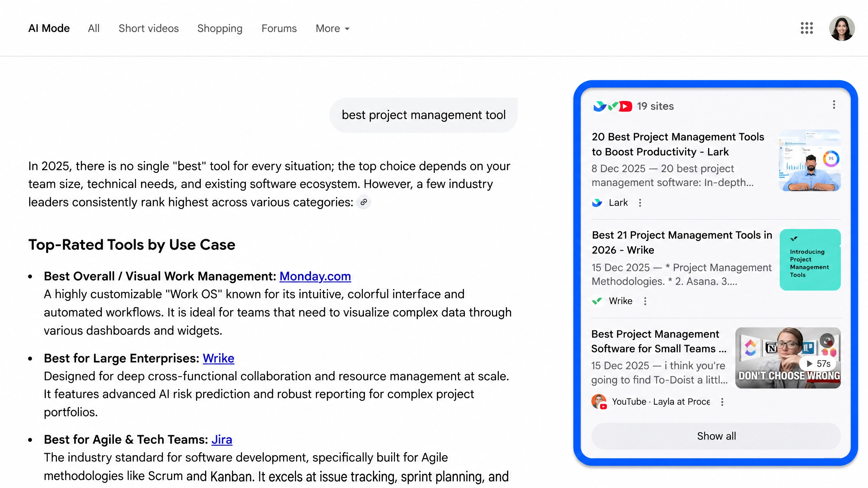Click the 'Wrike' source name in the sidebar
Viewport: 868px width, 488px height.
point(620,301)
